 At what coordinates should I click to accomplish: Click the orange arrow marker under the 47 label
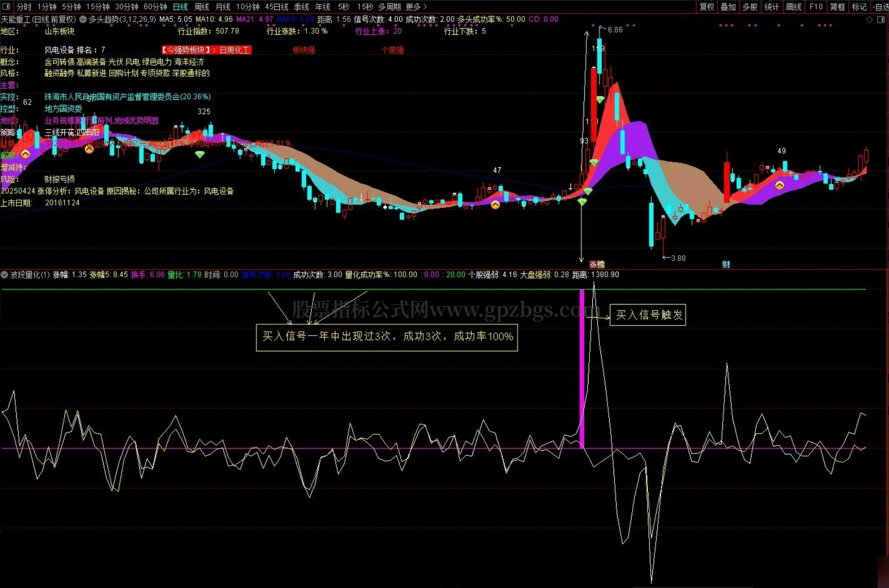[495, 205]
